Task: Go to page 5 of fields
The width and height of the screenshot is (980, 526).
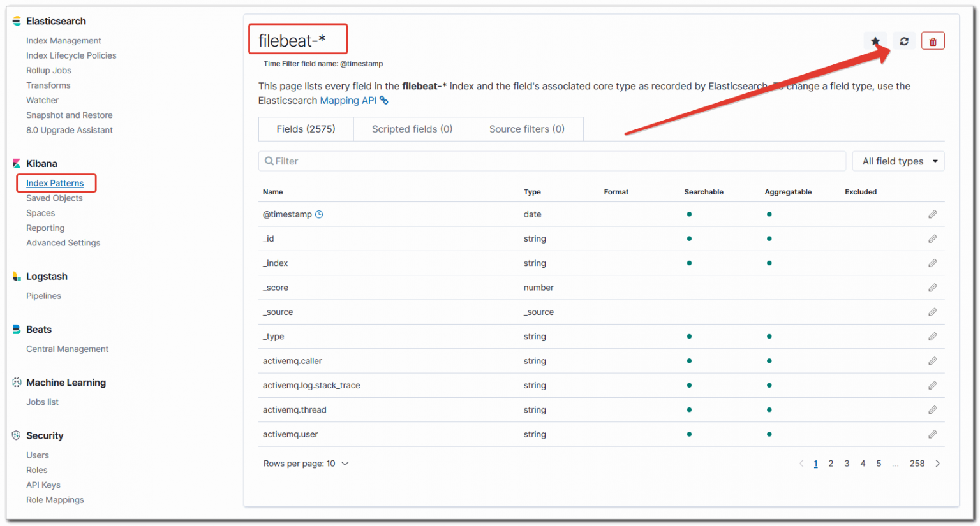Action: click(x=879, y=464)
